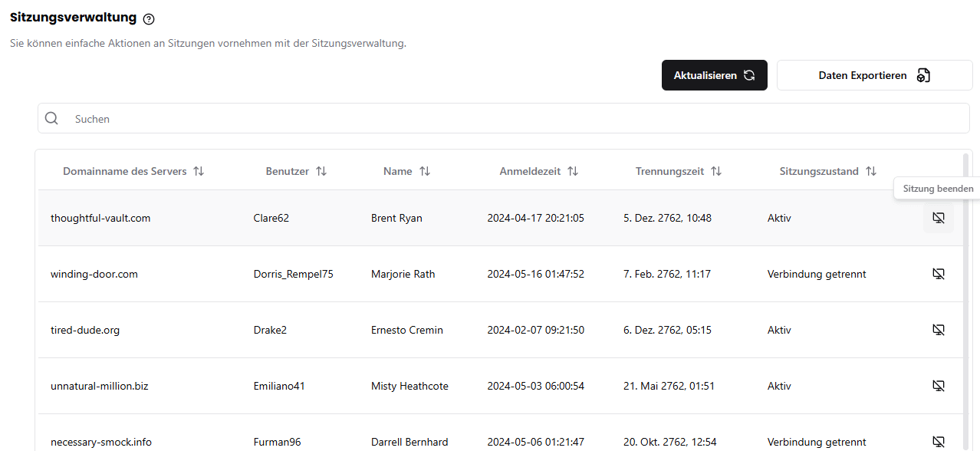Click user Clare62
Screen dimensions: 980x451
pos(271,218)
